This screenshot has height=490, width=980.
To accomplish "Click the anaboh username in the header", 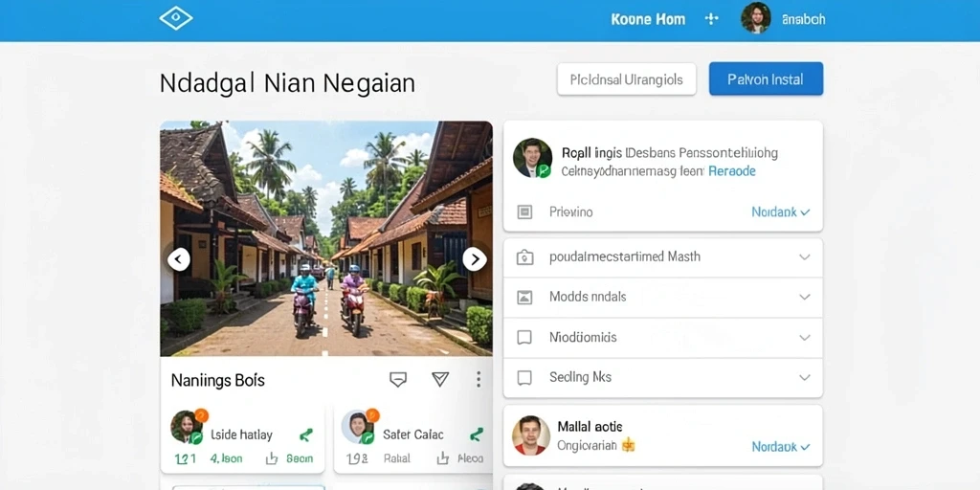I will pyautogui.click(x=803, y=19).
